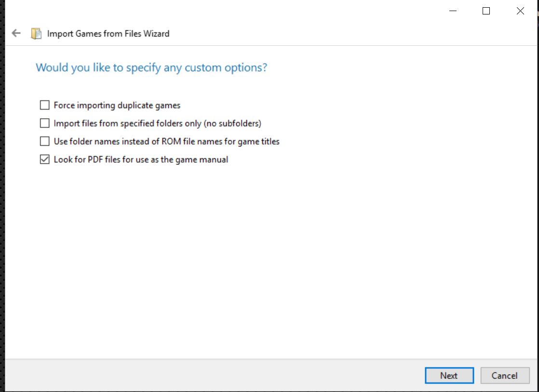The width and height of the screenshot is (539, 392).
Task: Click the Import Games wizard folder icon
Action: coord(36,34)
